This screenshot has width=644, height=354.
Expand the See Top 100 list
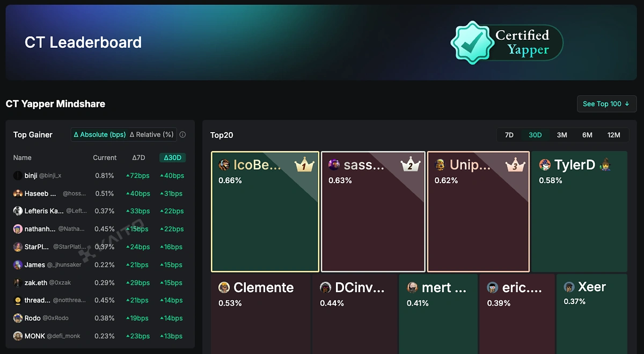[x=606, y=104]
